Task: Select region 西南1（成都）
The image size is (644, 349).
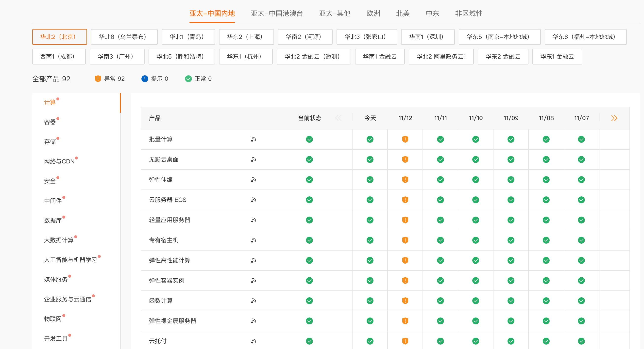Action: pyautogui.click(x=59, y=57)
